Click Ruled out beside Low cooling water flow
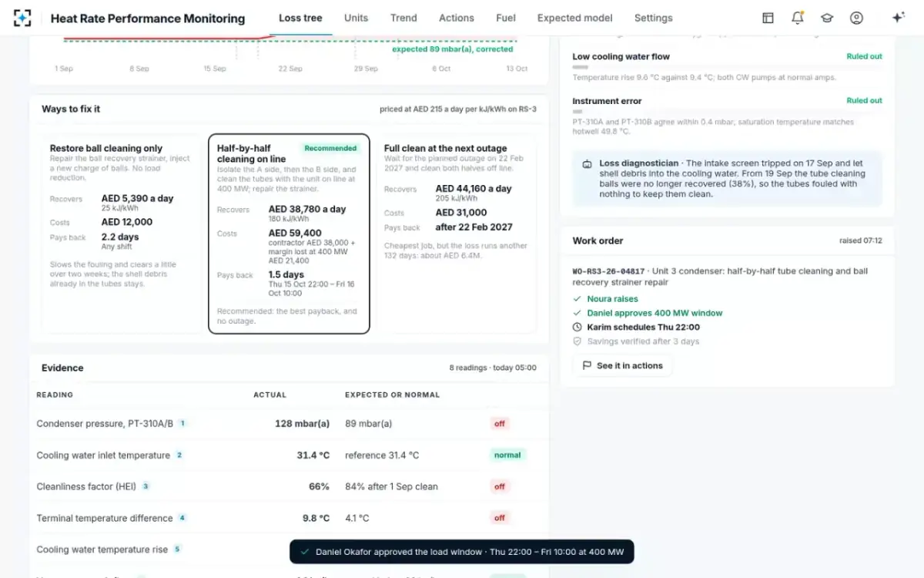924x578 pixels. (x=865, y=56)
